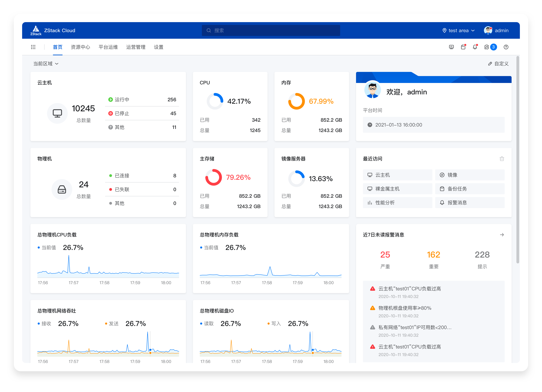Click the 搜索 search field
The width and height of the screenshot is (542, 392).
pos(271,30)
